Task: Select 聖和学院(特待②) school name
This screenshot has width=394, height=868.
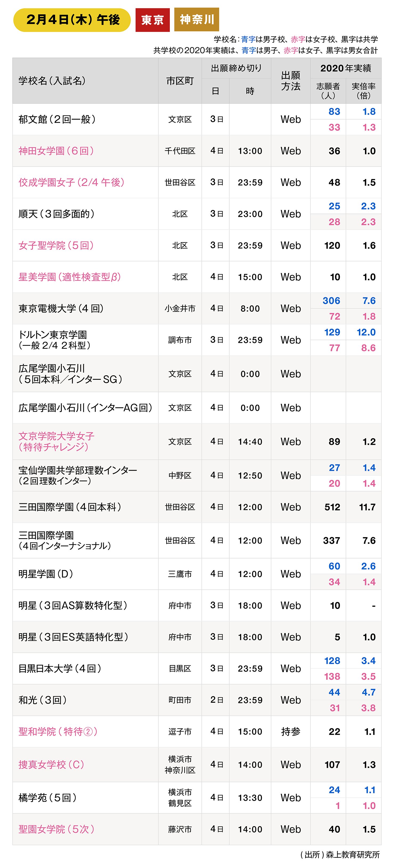Action: 58,731
